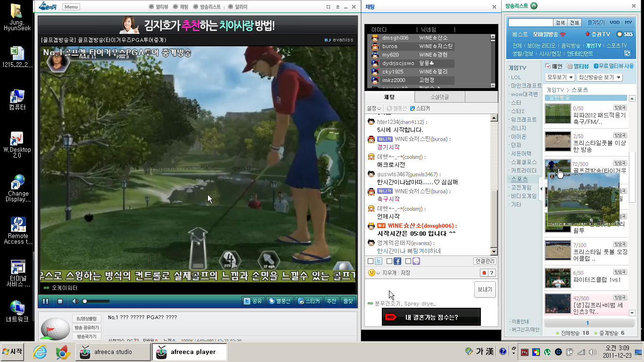The image size is (644, 362).
Task: Click the Facebook icon below chat
Action: [397, 261]
